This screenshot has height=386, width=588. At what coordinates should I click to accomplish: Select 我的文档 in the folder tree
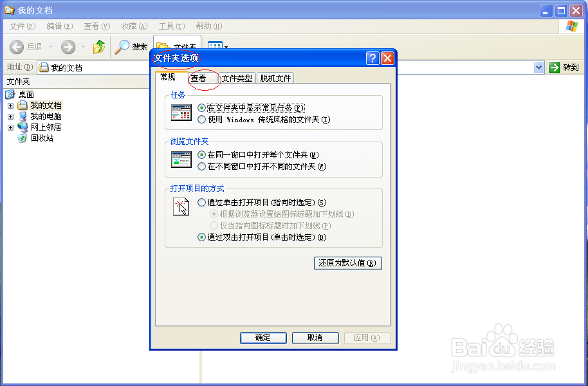pyautogui.click(x=46, y=105)
